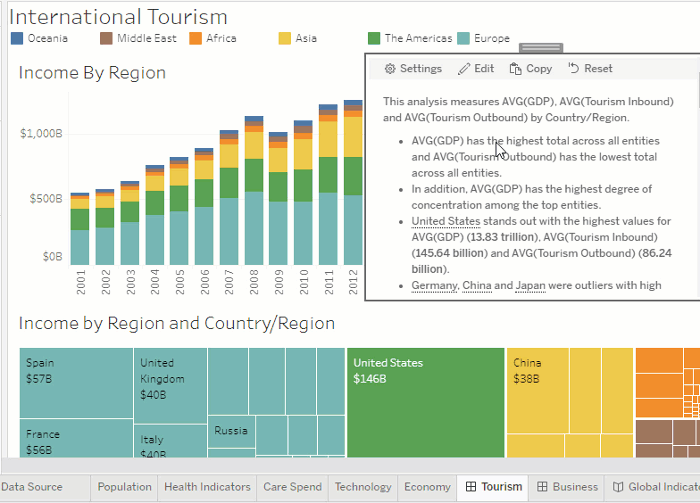This screenshot has width=700, height=503.
Task: Click the Germany link in explanation text
Action: (x=434, y=285)
